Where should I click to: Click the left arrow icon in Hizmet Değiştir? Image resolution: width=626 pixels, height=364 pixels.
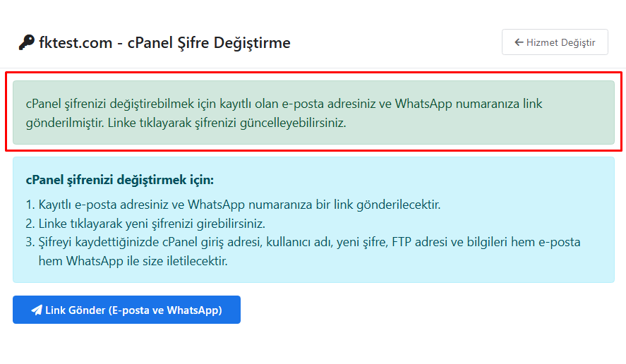coord(519,42)
